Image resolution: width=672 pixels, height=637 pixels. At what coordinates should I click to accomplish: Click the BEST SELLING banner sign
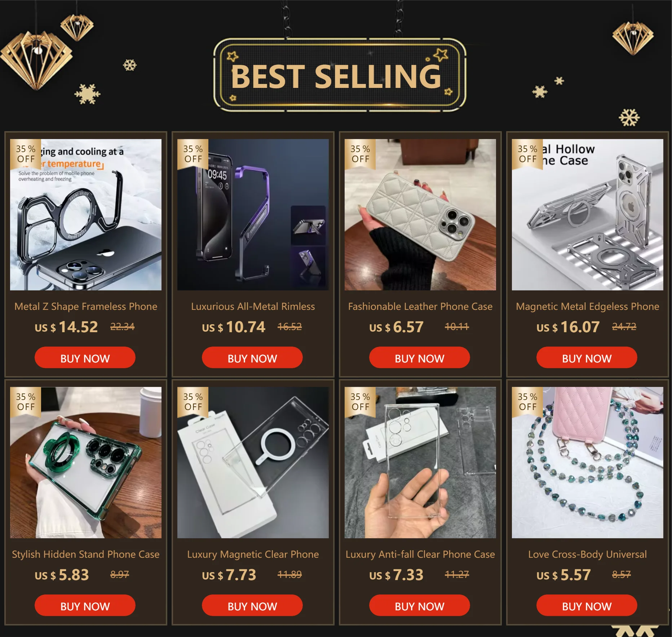tap(340, 75)
